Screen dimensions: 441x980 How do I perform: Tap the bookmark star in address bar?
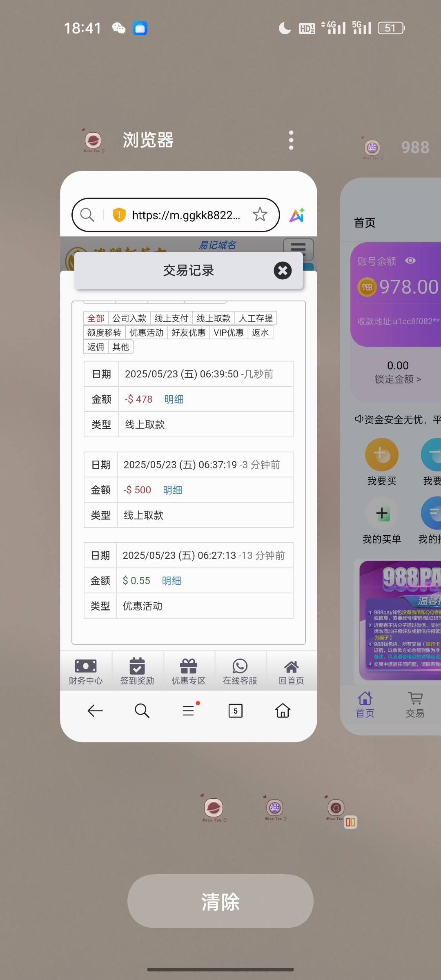[x=260, y=214]
